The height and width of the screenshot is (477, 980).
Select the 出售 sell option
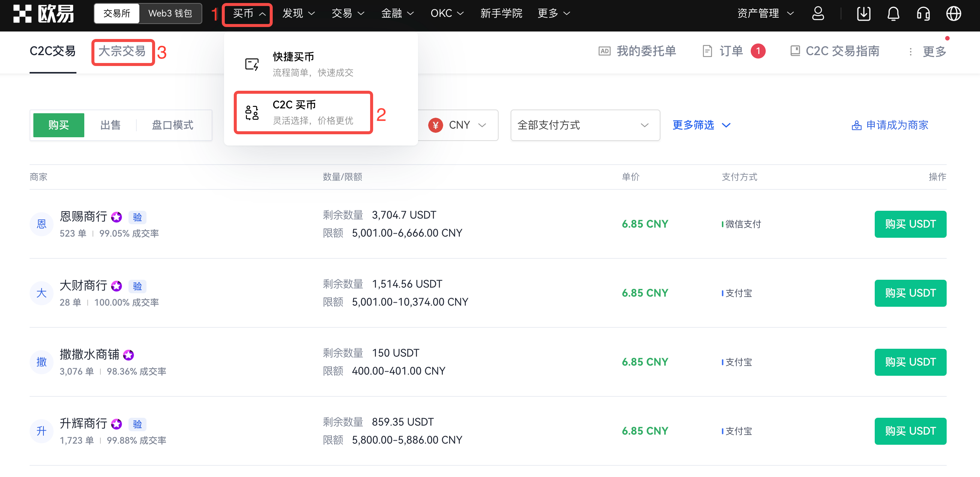tap(111, 125)
